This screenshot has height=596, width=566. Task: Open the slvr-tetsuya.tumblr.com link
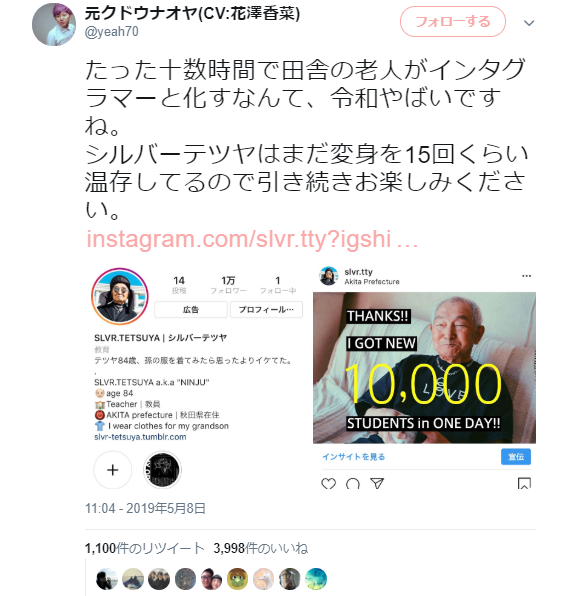140,437
